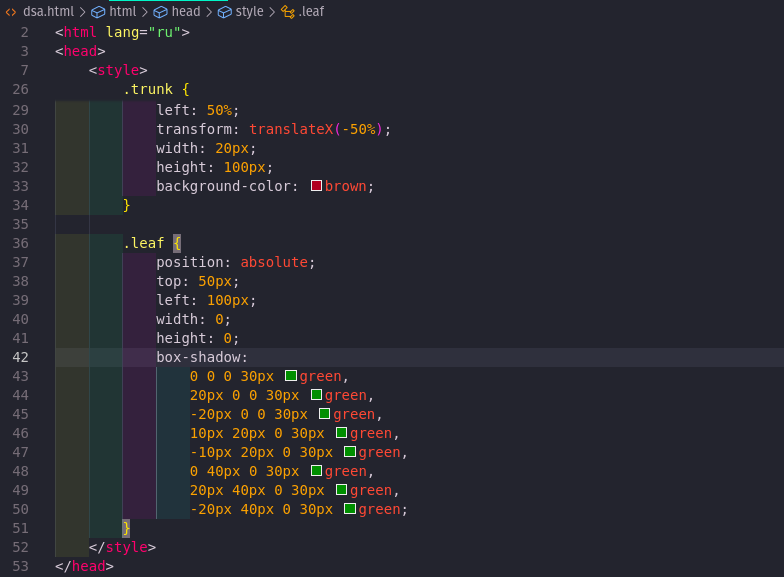The width and height of the screenshot is (784, 577).
Task: Click the opening style tag on line 7
Action: [x=118, y=70]
